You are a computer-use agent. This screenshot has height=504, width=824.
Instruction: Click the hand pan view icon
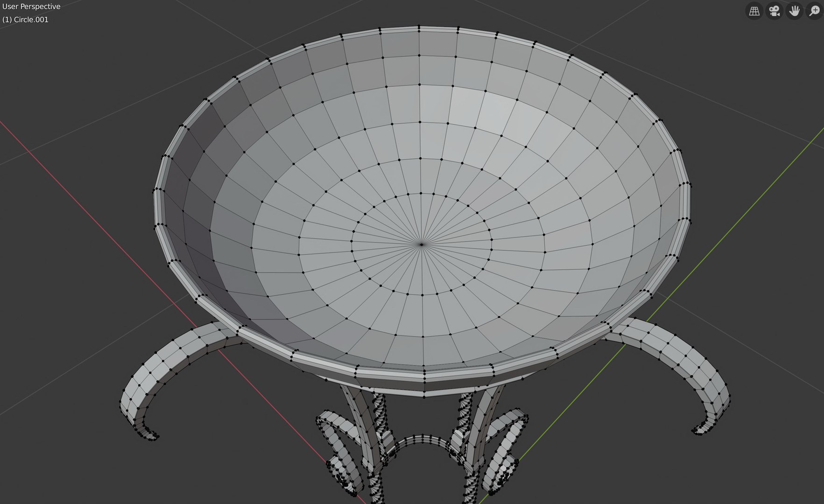[795, 11]
